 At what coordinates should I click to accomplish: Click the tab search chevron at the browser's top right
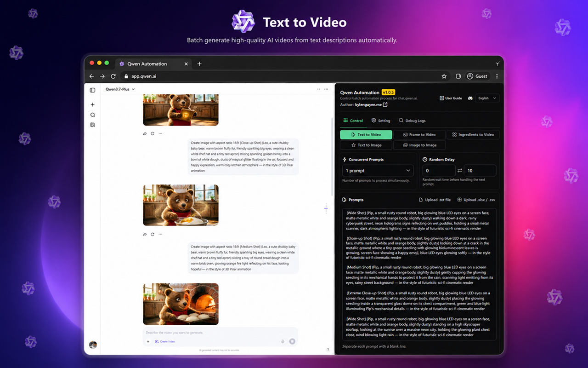[x=497, y=64]
